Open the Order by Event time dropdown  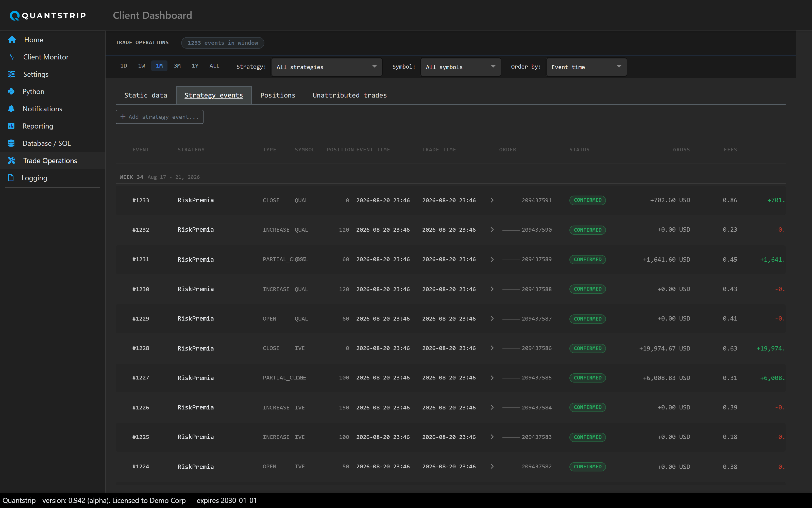click(x=586, y=67)
